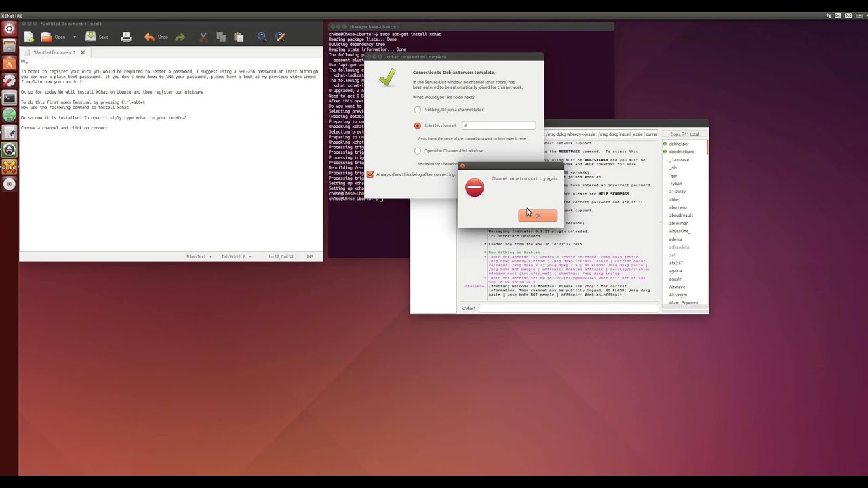Viewport: 868px width, 488px height.
Task: Select AbyssOne_ in the user list
Action: point(679,231)
